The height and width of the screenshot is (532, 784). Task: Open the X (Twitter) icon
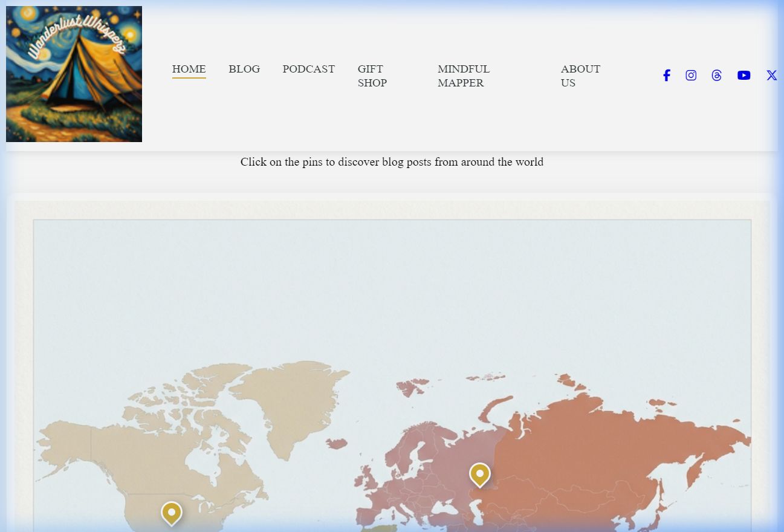(x=771, y=76)
